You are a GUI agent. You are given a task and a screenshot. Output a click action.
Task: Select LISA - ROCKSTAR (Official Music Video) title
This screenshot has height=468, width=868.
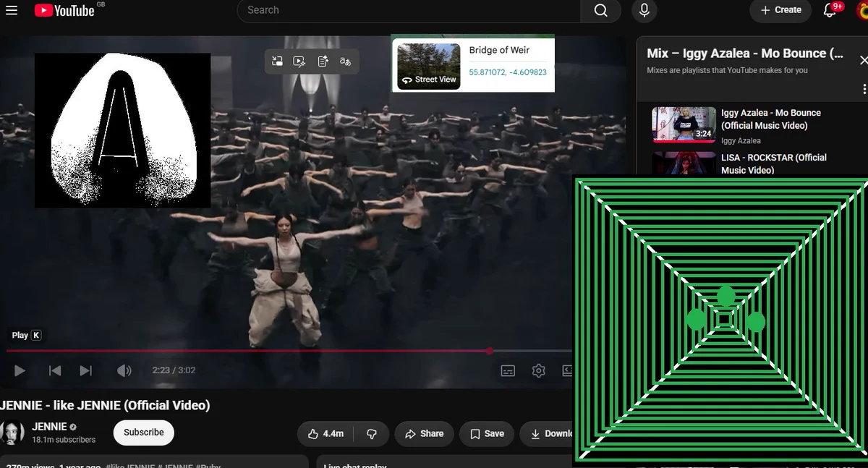click(x=774, y=163)
